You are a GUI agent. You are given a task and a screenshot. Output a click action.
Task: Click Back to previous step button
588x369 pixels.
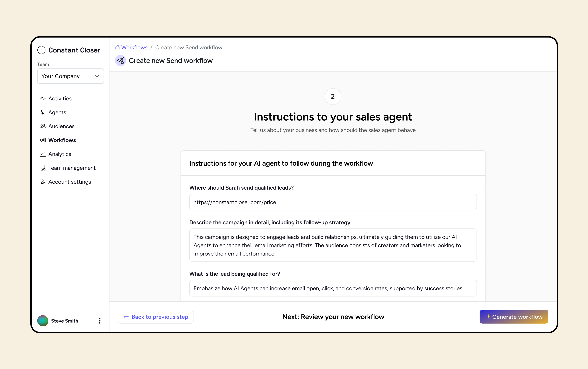coord(156,317)
